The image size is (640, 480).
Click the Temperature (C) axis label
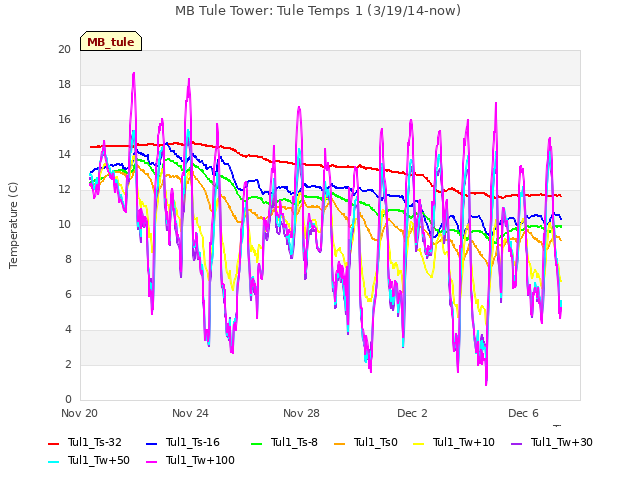pos(13,225)
